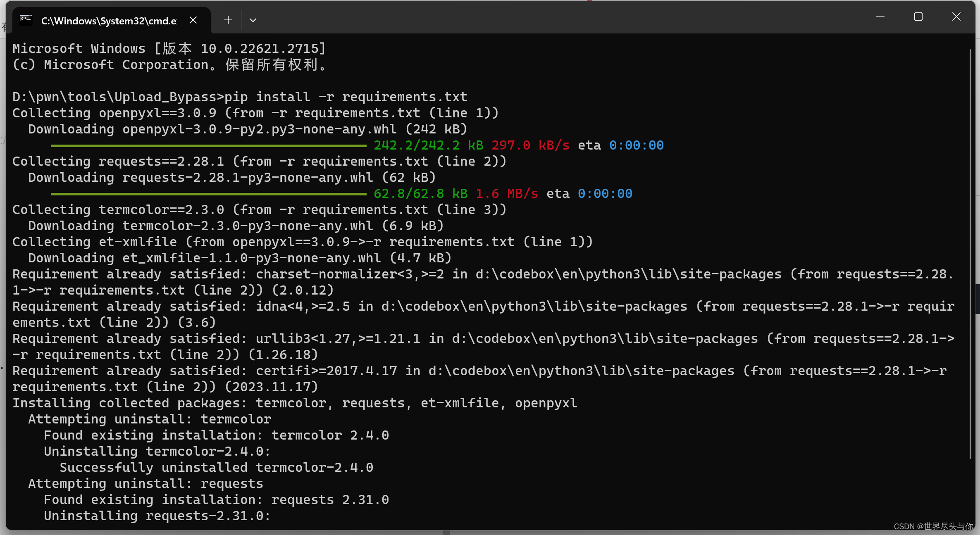
Task: Close the terminal window
Action: pos(956,17)
